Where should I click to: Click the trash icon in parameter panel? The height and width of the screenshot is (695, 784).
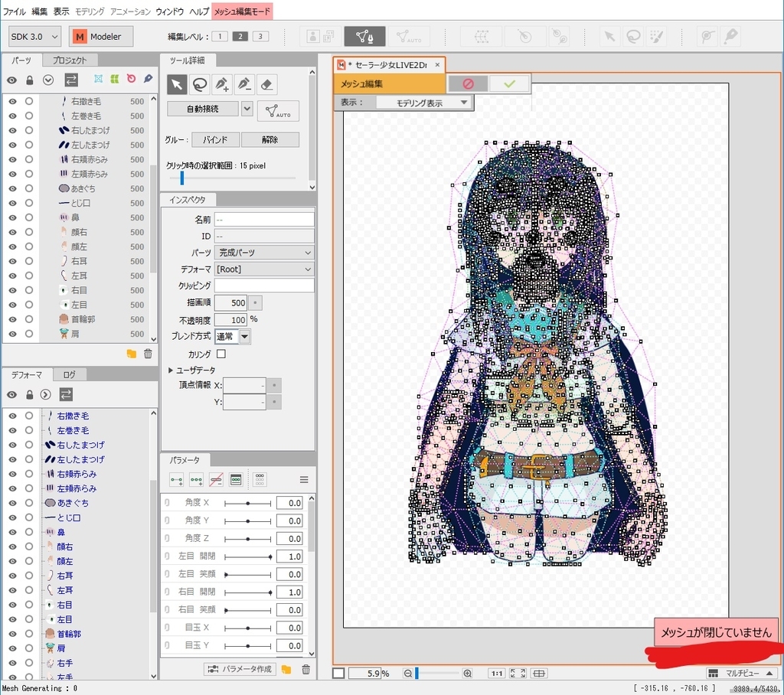point(306,669)
